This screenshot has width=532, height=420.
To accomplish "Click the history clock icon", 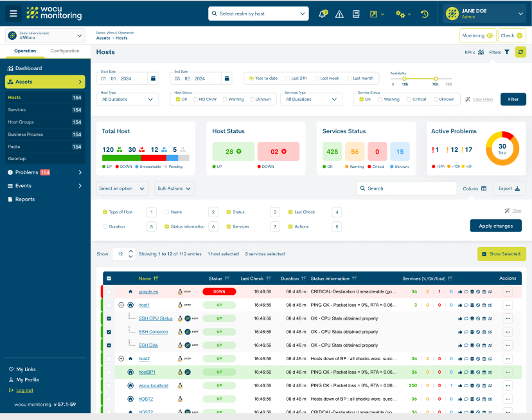I will click(425, 14).
